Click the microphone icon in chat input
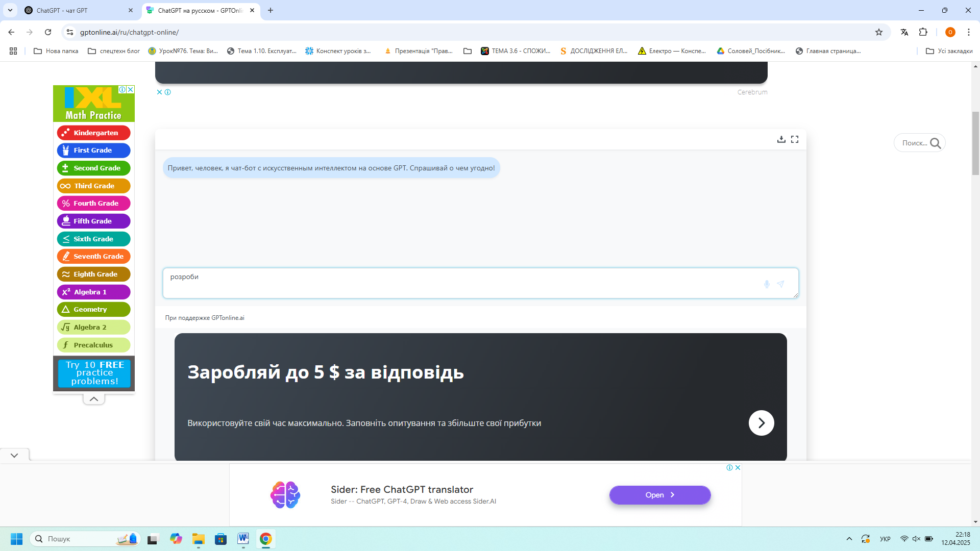Screen dimensions: 980x551 pos(767,284)
